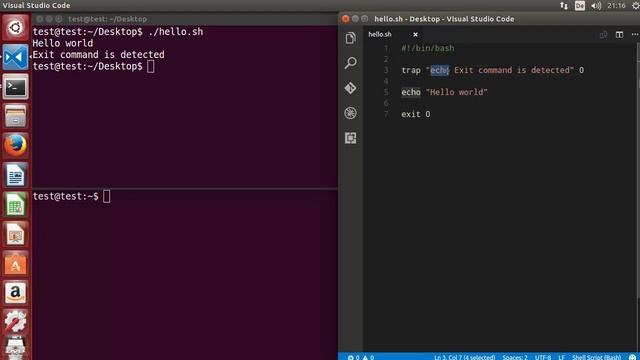Open the Debug view in activity bar
Image resolution: width=640 pixels, height=360 pixels.
pyautogui.click(x=350, y=113)
